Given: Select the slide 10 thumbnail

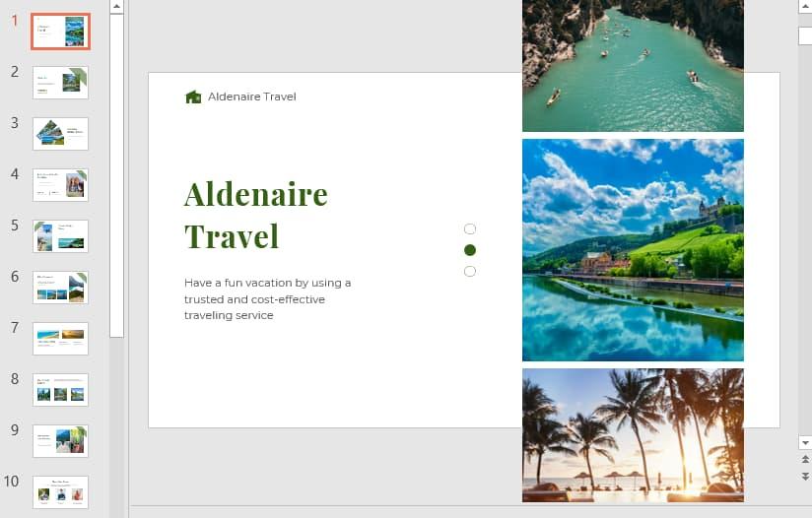Looking at the screenshot, I should tap(60, 492).
